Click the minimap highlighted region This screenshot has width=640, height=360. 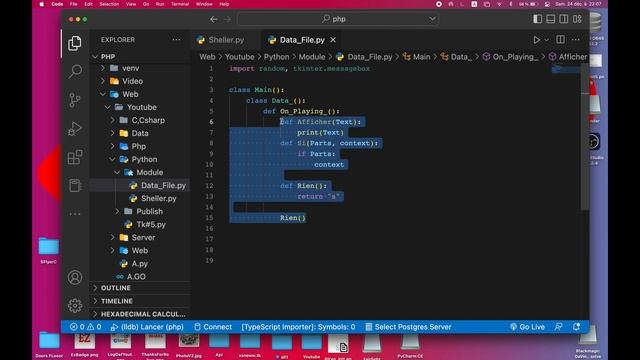(565, 70)
